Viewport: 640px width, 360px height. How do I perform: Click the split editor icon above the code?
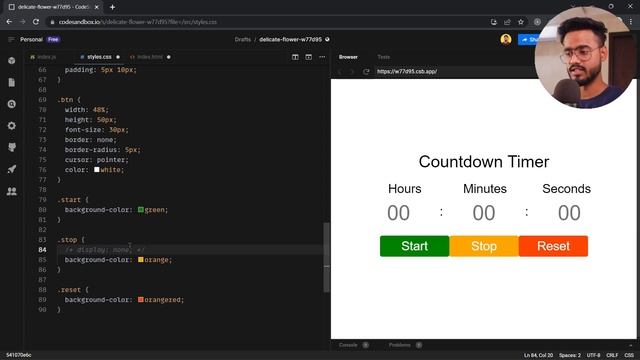point(295,57)
